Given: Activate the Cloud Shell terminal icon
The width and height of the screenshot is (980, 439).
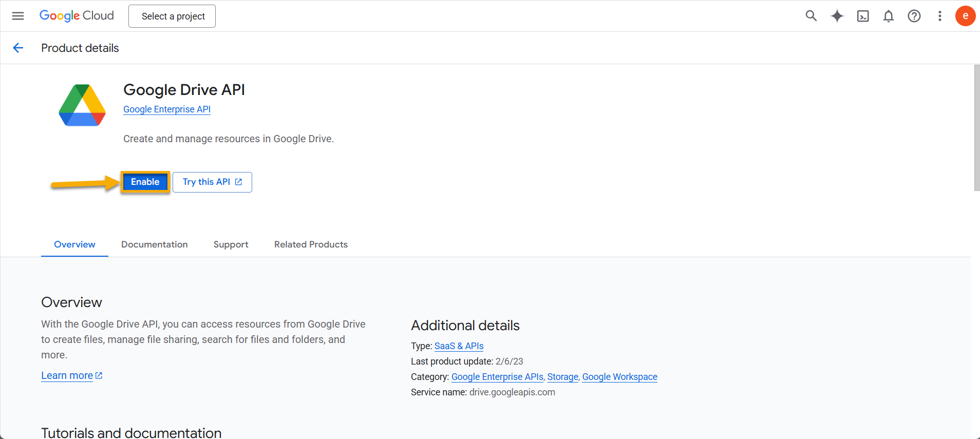Looking at the screenshot, I should (x=863, y=16).
